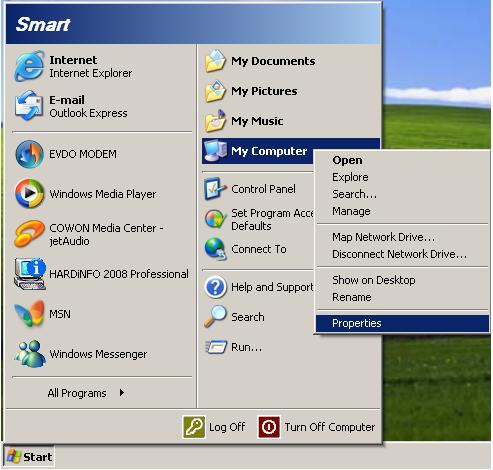Click the MSN butterfly icon
This screenshot has height=470, width=493.
pyautogui.click(x=29, y=313)
